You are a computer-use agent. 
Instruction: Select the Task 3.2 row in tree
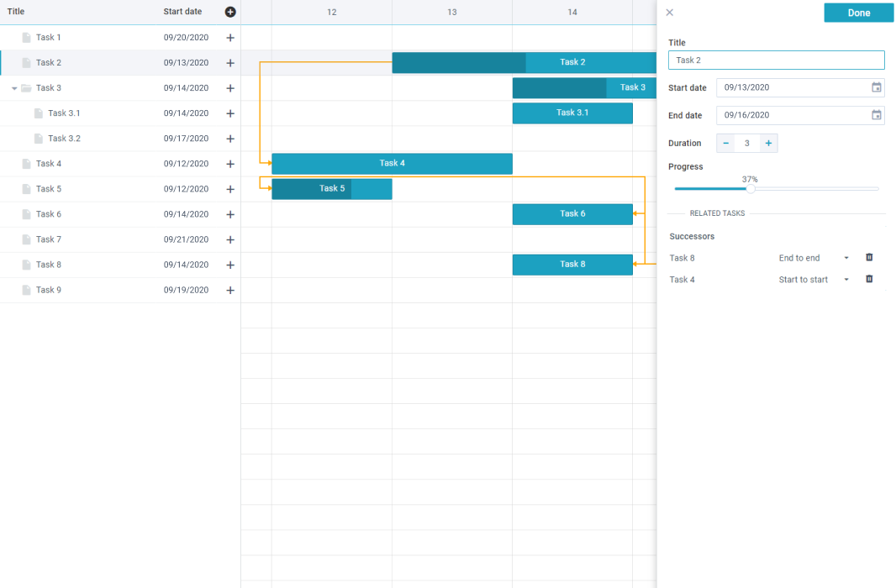click(64, 139)
